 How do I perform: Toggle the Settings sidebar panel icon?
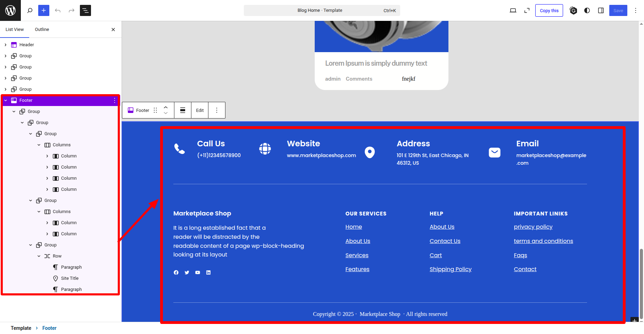coord(601,10)
